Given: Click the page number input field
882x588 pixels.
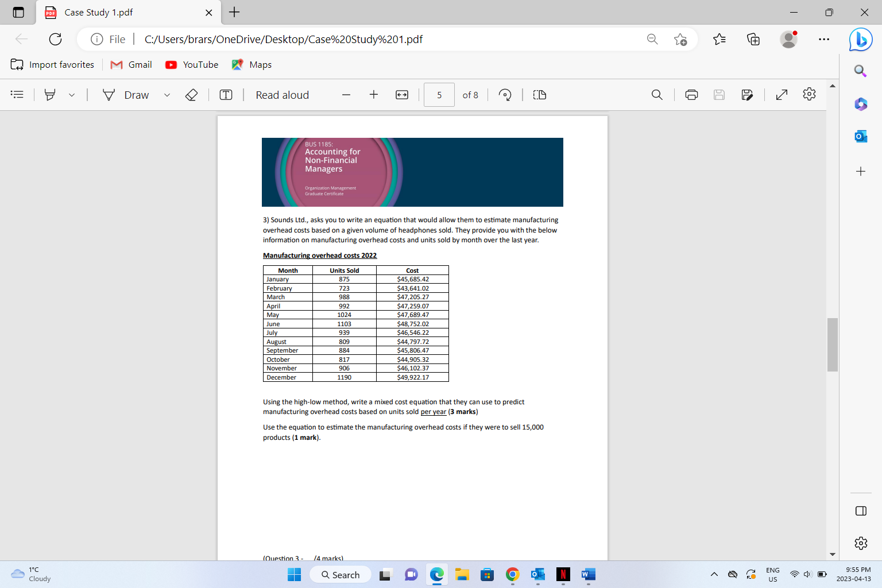Looking at the screenshot, I should (439, 94).
